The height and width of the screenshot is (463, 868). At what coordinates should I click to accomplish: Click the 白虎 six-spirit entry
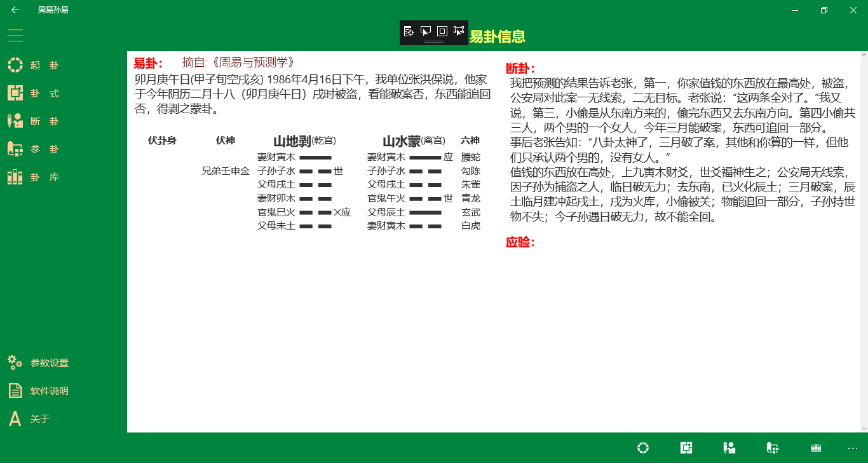(x=471, y=226)
